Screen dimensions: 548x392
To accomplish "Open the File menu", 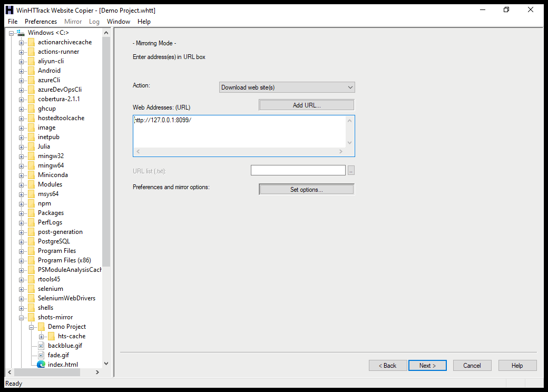I will (13, 22).
